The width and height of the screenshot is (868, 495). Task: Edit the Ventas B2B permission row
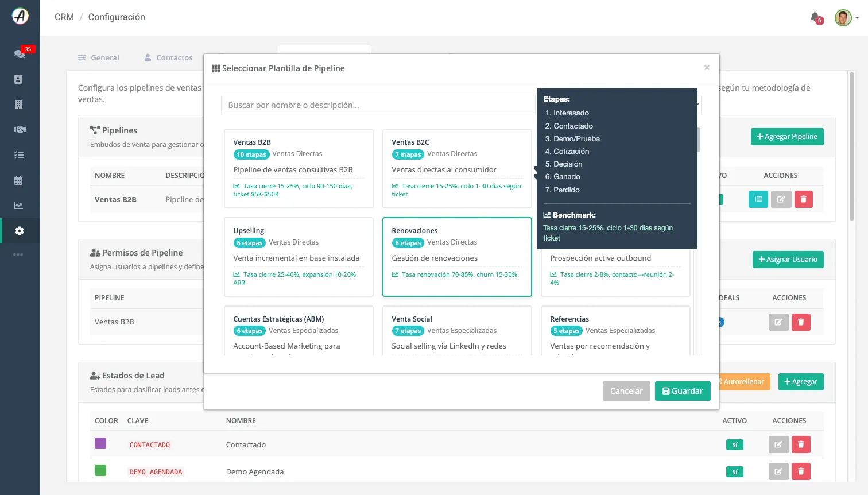(778, 322)
